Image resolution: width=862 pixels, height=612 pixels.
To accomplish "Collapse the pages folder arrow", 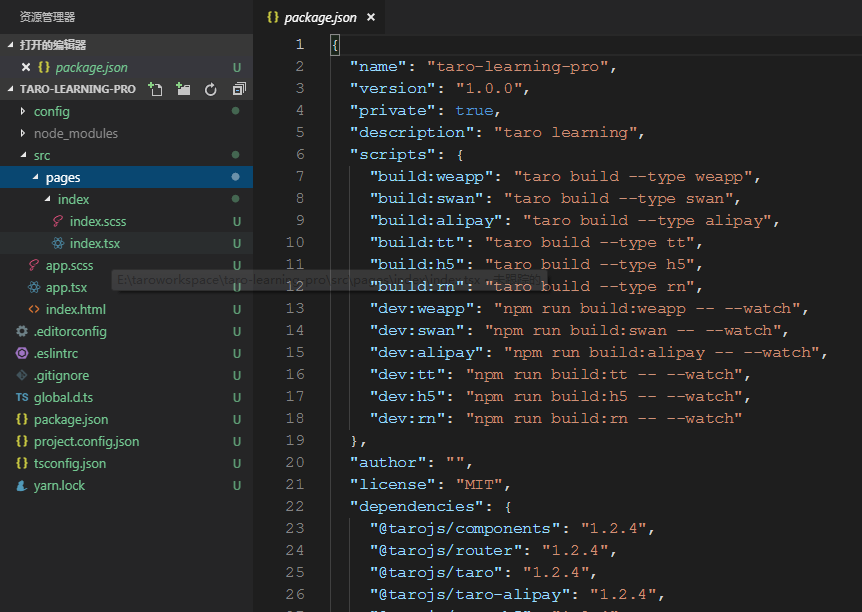I will pyautogui.click(x=35, y=177).
